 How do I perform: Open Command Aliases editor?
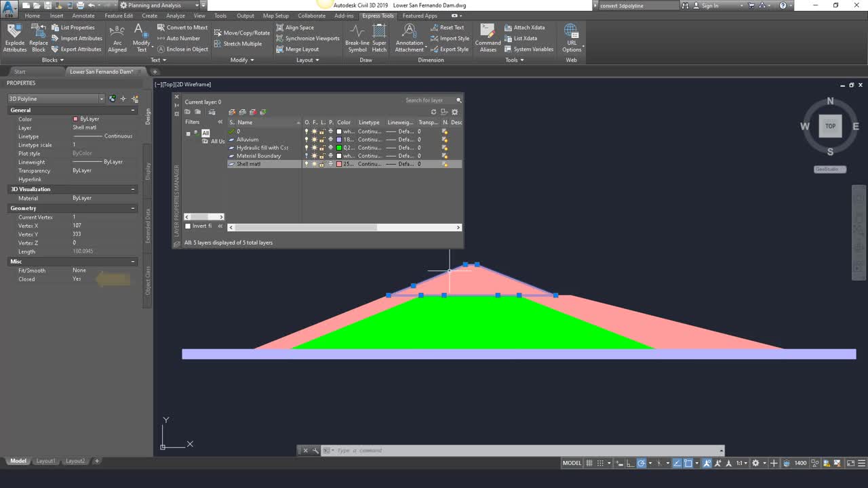[488, 38]
